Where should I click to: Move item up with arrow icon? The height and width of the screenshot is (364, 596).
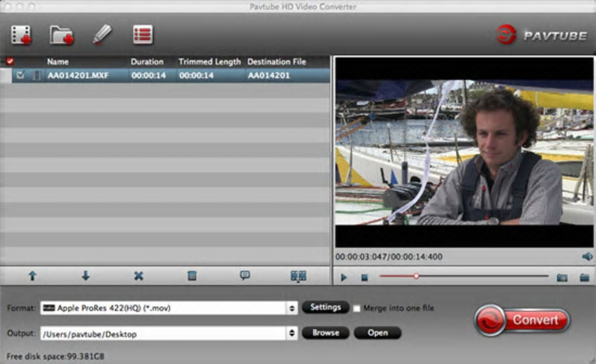[32, 276]
